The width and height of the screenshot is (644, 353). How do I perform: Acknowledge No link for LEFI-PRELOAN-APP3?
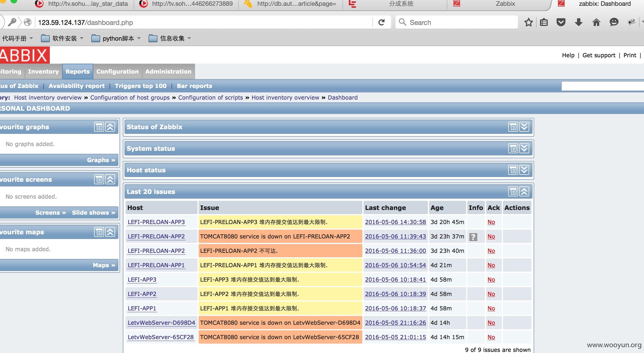pyautogui.click(x=491, y=222)
